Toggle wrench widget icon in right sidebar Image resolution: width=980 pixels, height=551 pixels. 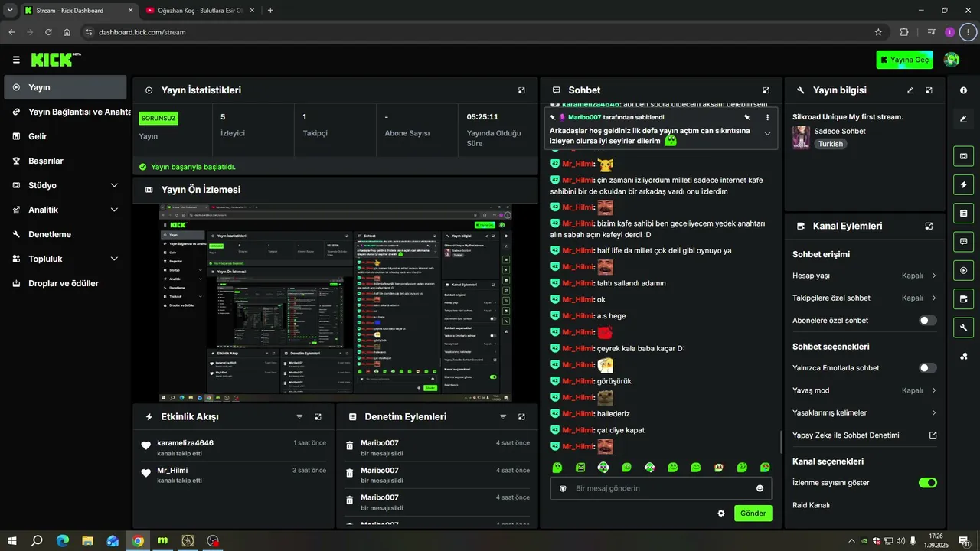click(x=963, y=328)
